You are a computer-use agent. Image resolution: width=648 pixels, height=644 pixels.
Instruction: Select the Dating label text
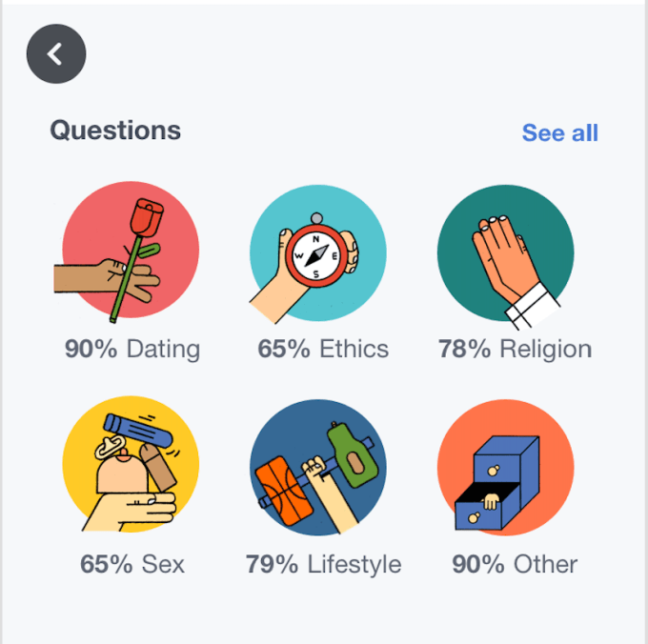coord(163,349)
